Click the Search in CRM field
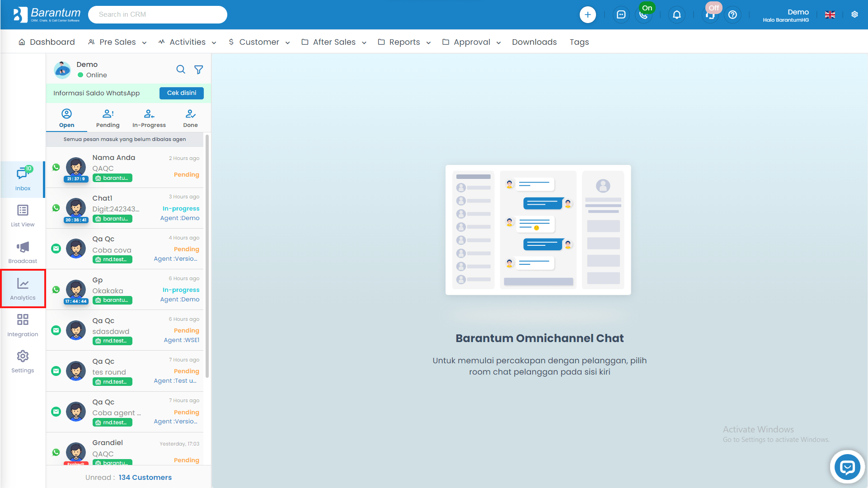This screenshot has width=868, height=488. (158, 14)
